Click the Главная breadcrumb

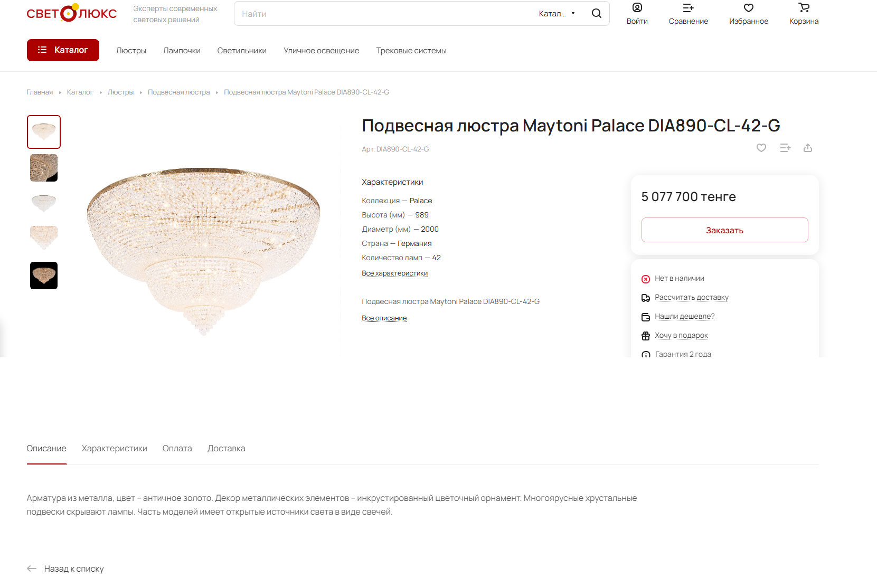(40, 92)
